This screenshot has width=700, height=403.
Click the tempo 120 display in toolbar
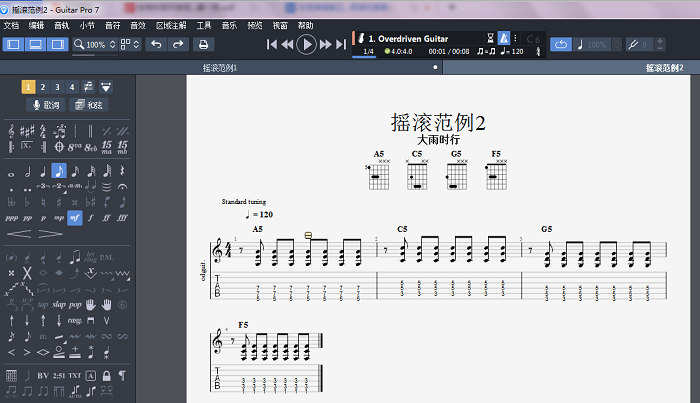tap(512, 52)
